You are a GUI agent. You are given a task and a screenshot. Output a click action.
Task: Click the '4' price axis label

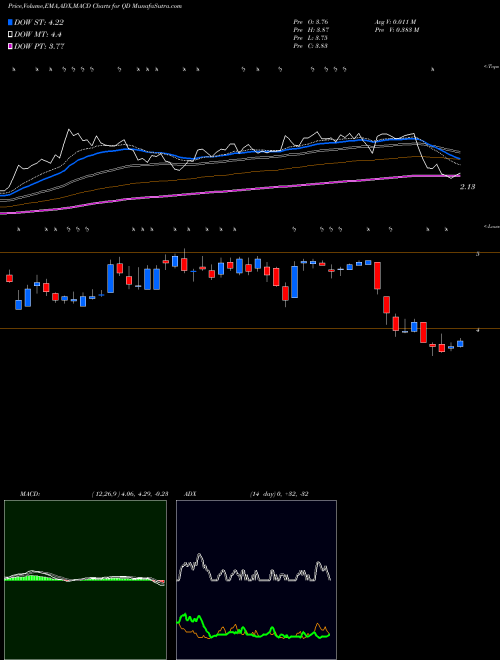tap(477, 330)
